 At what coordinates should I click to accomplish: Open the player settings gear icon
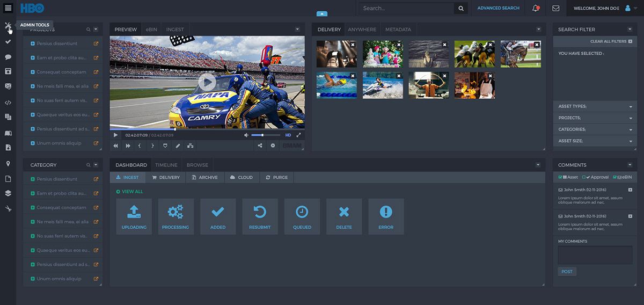pyautogui.click(x=273, y=146)
